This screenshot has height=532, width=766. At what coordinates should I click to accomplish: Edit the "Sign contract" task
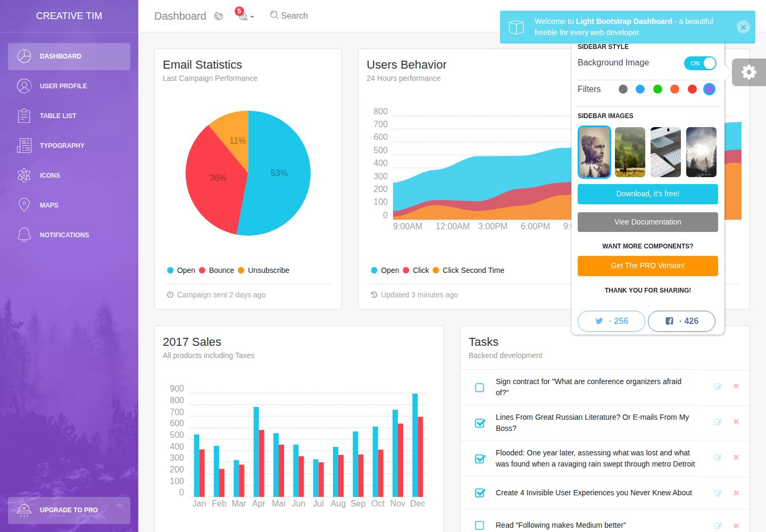coord(718,387)
